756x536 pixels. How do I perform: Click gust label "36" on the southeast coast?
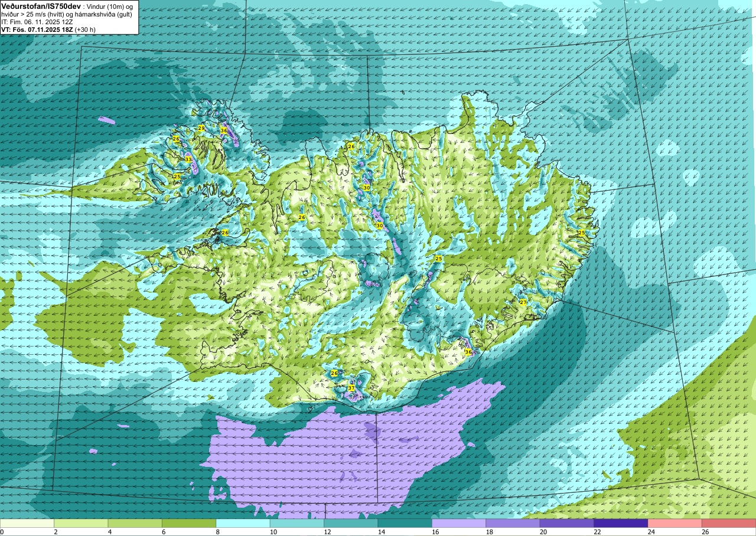[468, 352]
